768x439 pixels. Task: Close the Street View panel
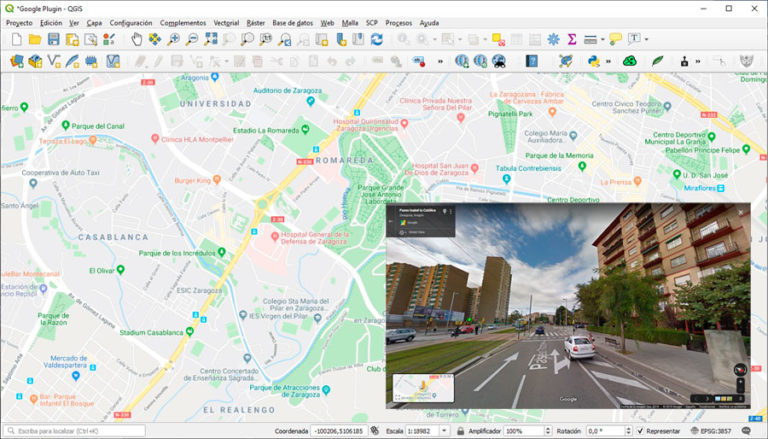pyautogui.click(x=741, y=212)
